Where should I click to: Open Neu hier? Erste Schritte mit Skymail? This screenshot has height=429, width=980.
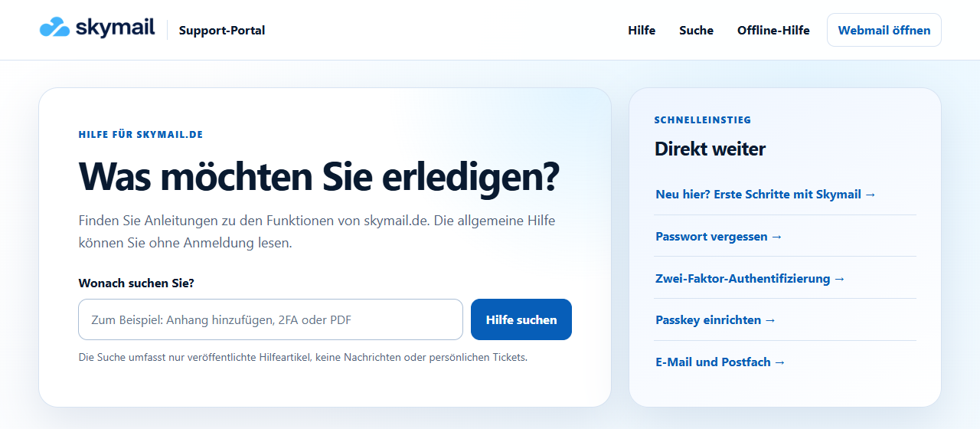(x=766, y=195)
